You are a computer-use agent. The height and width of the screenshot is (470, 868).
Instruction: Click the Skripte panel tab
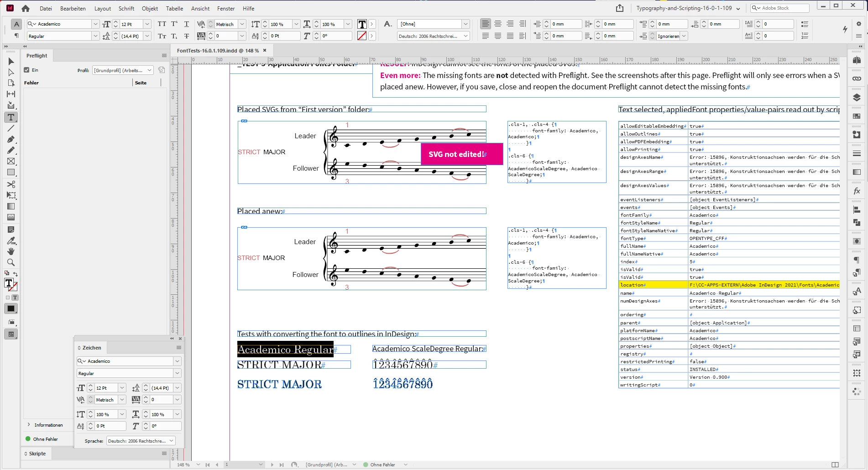pyautogui.click(x=37, y=454)
